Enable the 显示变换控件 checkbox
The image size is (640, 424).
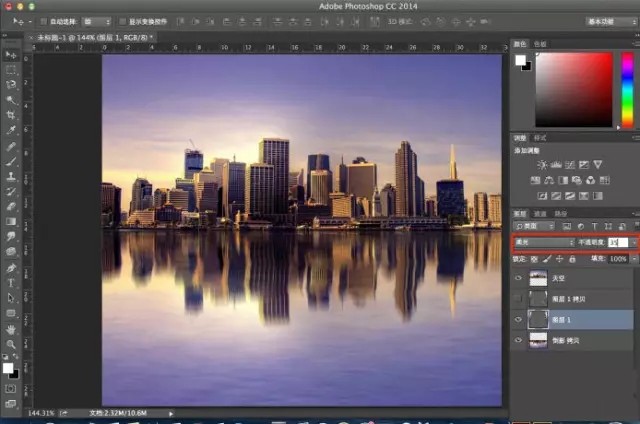(x=122, y=20)
